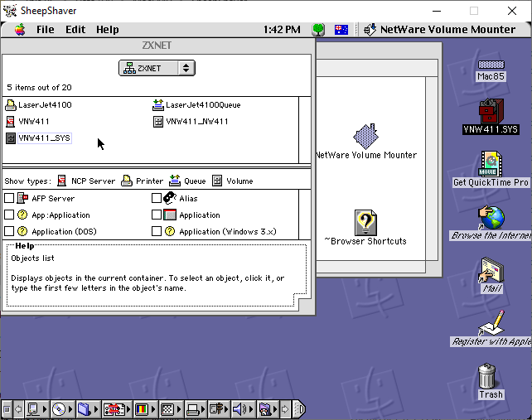532x420 pixels.
Task: Open the Apple menu
Action: [x=20, y=30]
